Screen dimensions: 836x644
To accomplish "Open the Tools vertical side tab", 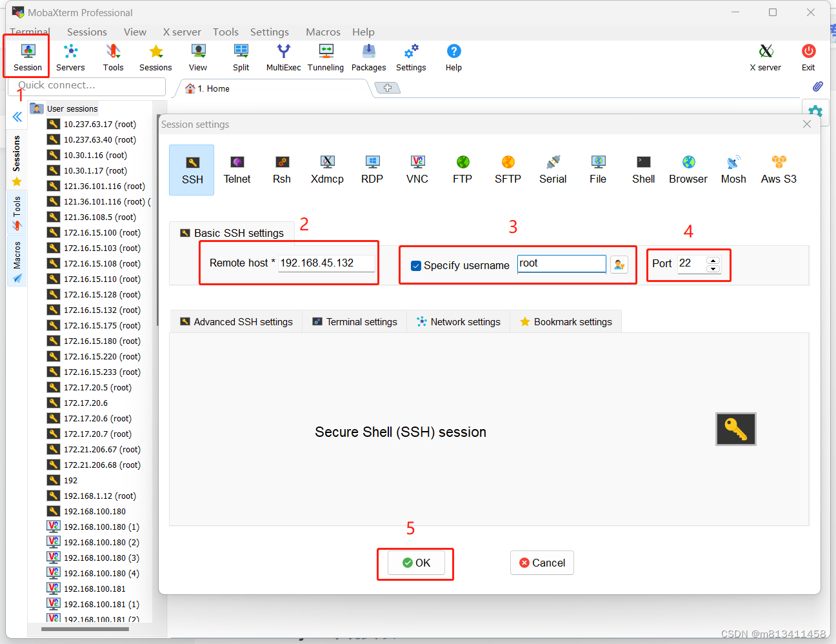I will (x=17, y=214).
